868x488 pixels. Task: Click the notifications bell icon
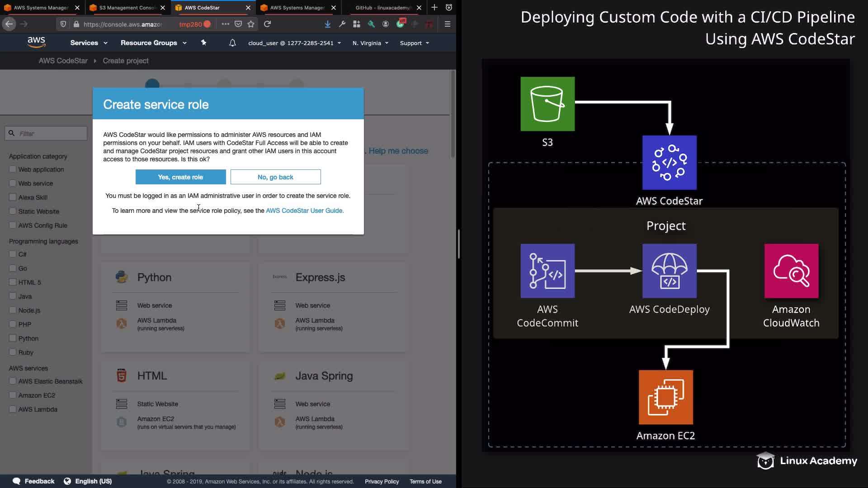pyautogui.click(x=232, y=43)
